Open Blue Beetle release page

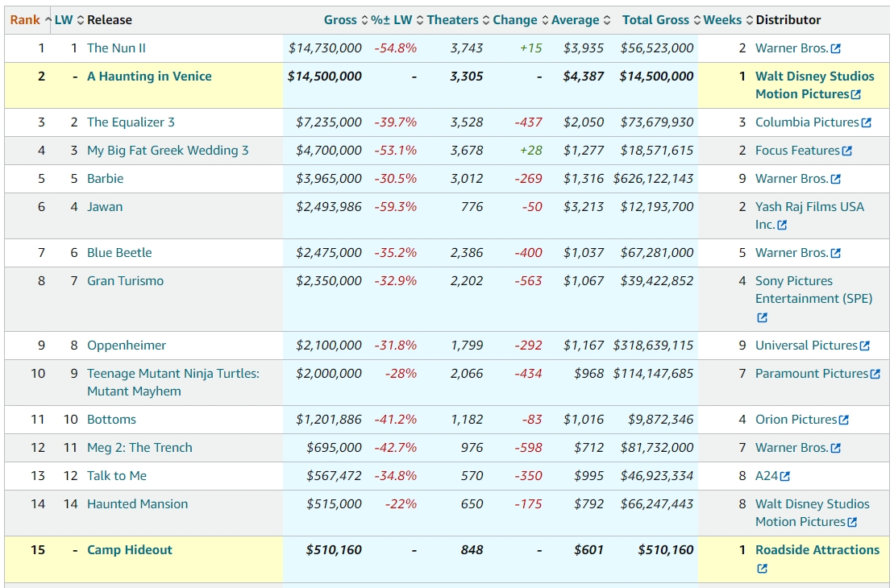pyautogui.click(x=120, y=253)
